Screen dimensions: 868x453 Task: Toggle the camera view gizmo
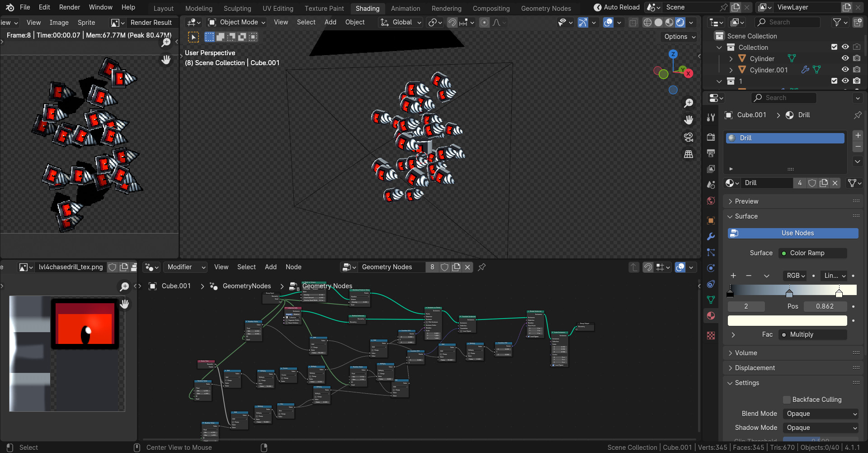(689, 137)
